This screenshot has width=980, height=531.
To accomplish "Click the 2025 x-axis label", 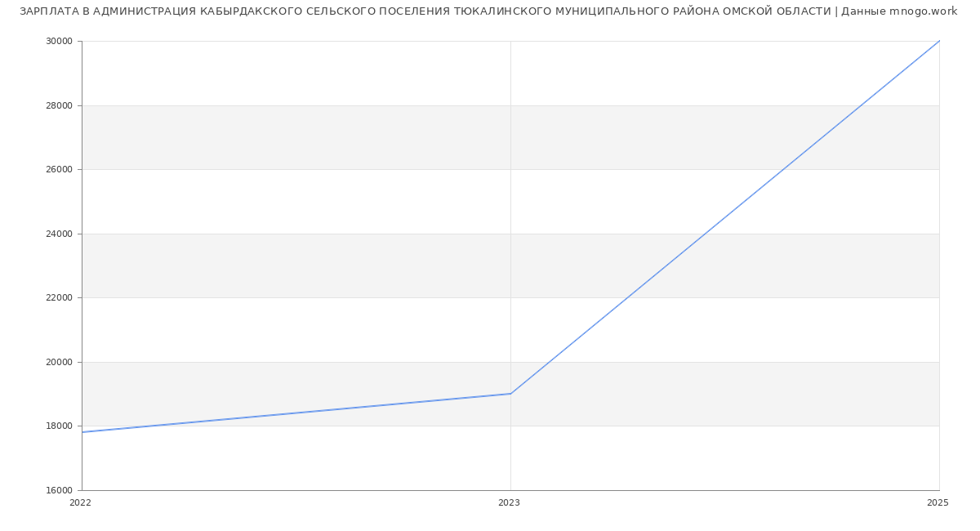I will (x=938, y=503).
